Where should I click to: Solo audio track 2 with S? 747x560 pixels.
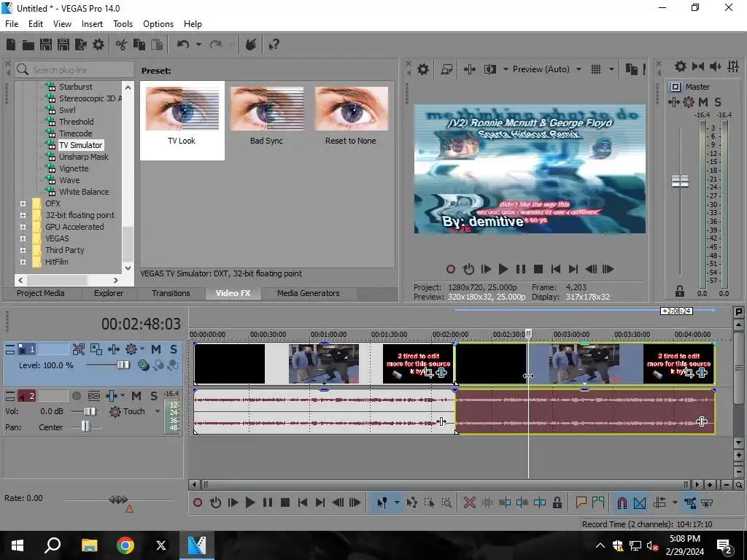(154, 396)
